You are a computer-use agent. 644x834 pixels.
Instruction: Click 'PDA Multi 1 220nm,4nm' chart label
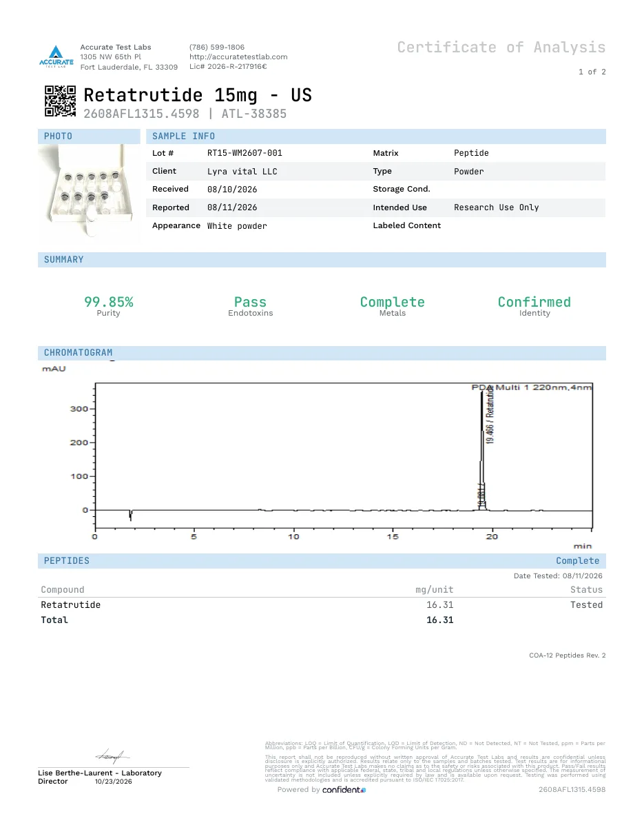[532, 387]
